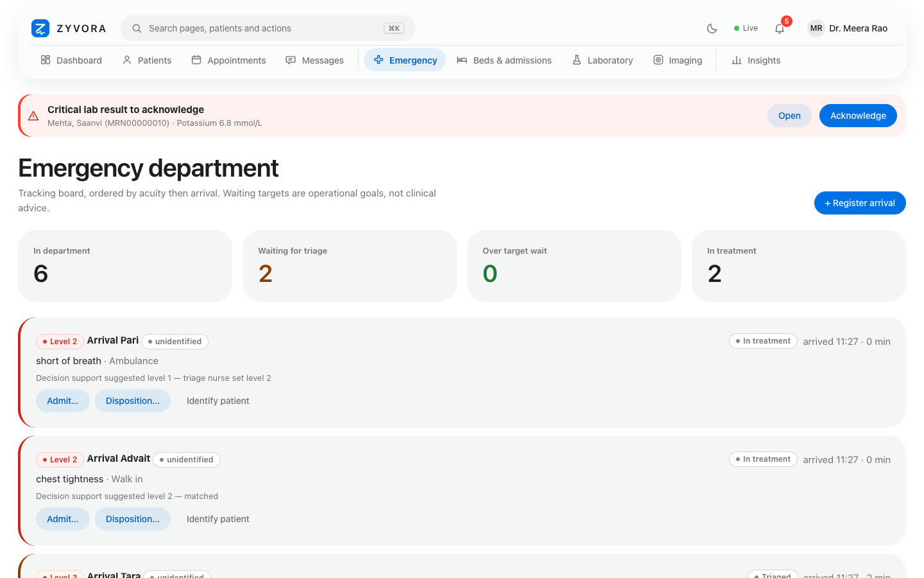This screenshot has height=578, width=924.
Task: Switch to the Appointments tab
Action: point(228,60)
